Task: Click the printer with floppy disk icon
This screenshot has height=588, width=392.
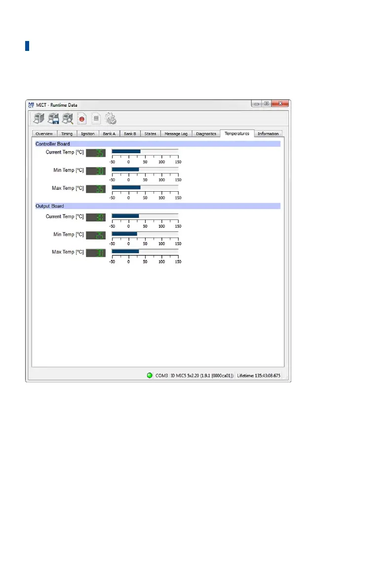Action: pos(53,119)
